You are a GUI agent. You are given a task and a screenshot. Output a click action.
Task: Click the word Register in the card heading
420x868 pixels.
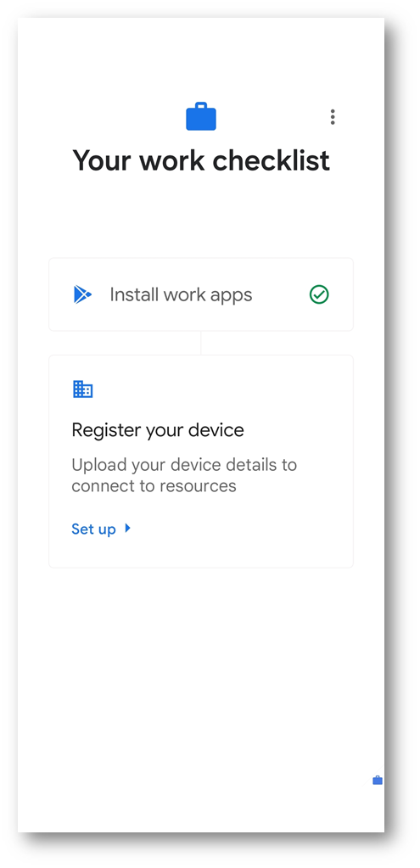(106, 431)
